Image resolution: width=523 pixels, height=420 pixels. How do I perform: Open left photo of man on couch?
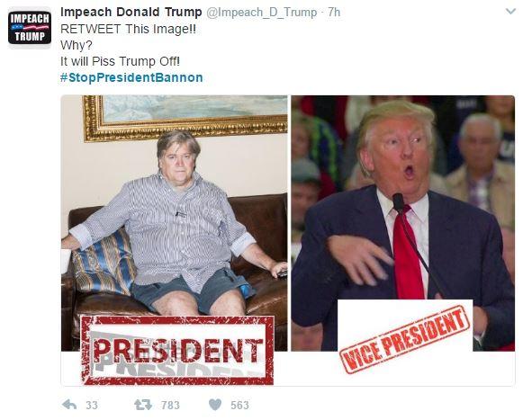[x=174, y=223]
